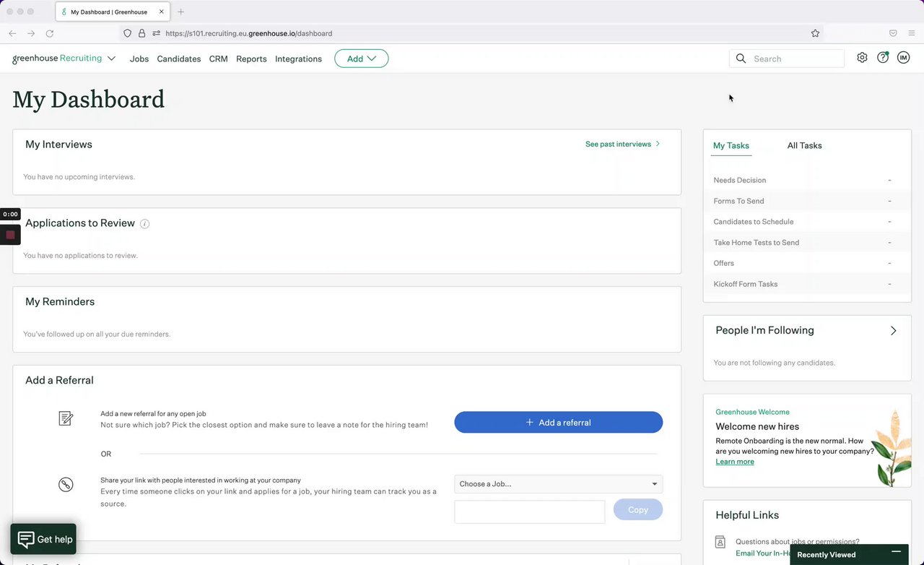Open the Get help chat widget
This screenshot has width=924, height=565.
(43, 539)
